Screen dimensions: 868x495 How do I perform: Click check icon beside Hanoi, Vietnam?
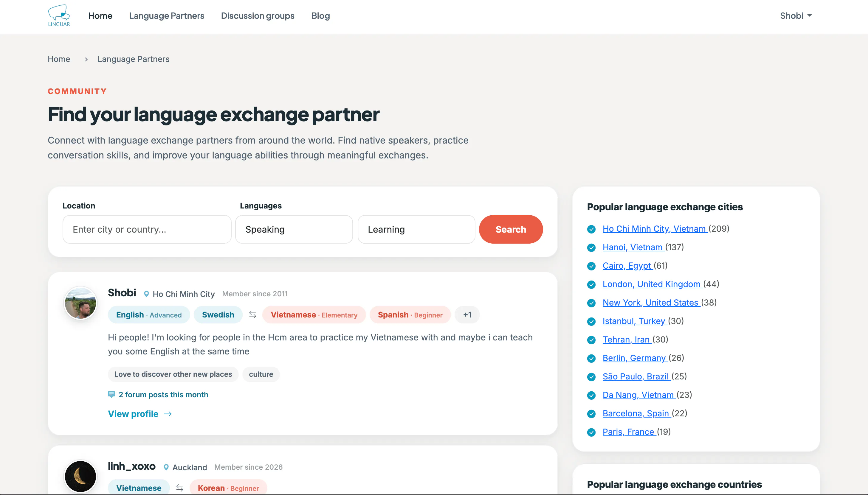(x=591, y=247)
